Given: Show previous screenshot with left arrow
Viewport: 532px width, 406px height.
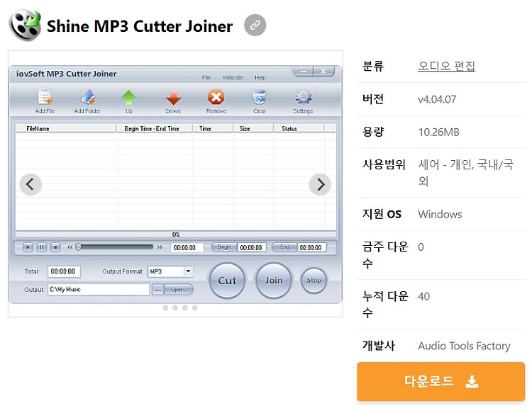Looking at the screenshot, I should pyautogui.click(x=31, y=184).
